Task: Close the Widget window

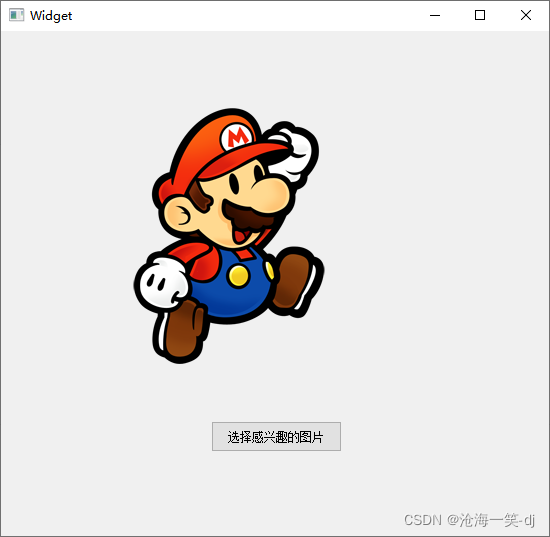Action: point(526,15)
